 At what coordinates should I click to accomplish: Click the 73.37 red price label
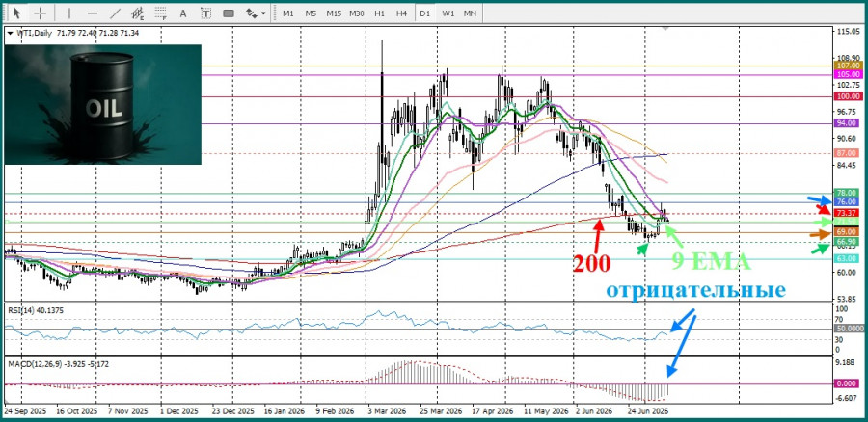click(x=847, y=212)
